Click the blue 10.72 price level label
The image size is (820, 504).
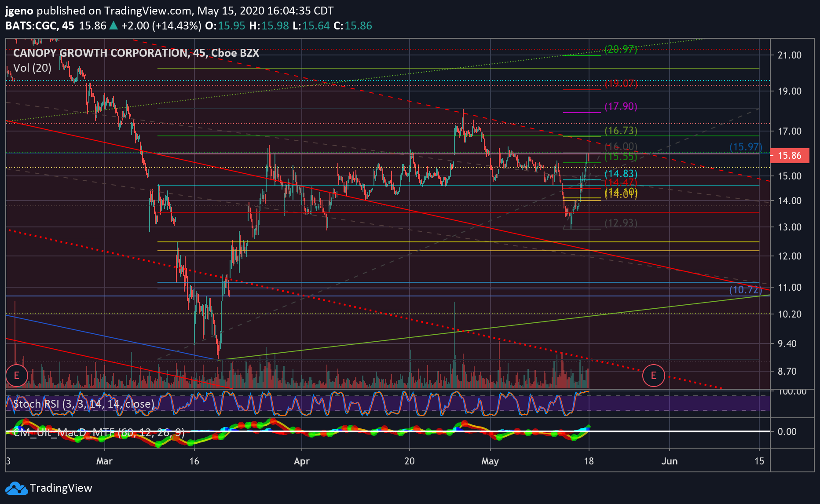(746, 289)
